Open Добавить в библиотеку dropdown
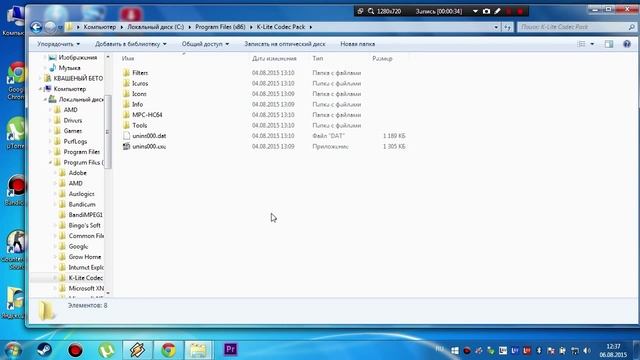Image resolution: width=640 pixels, height=360 pixels. pos(131,44)
